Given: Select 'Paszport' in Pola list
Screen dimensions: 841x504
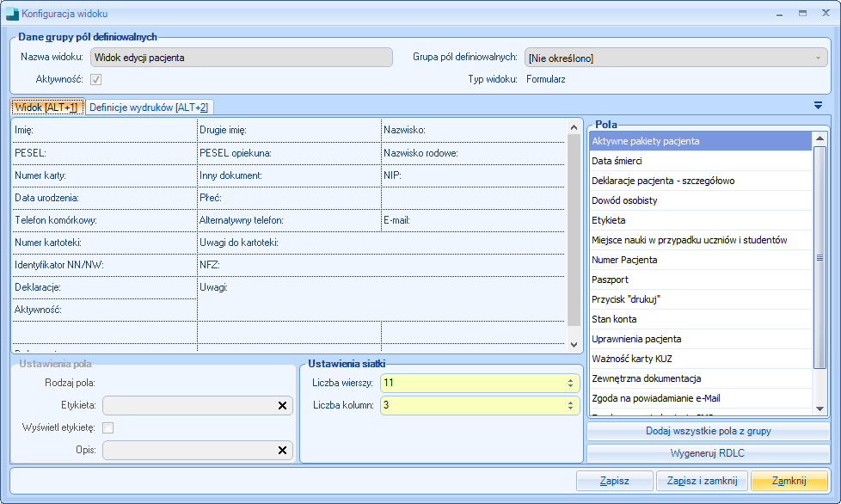Looking at the screenshot, I should tap(701, 280).
